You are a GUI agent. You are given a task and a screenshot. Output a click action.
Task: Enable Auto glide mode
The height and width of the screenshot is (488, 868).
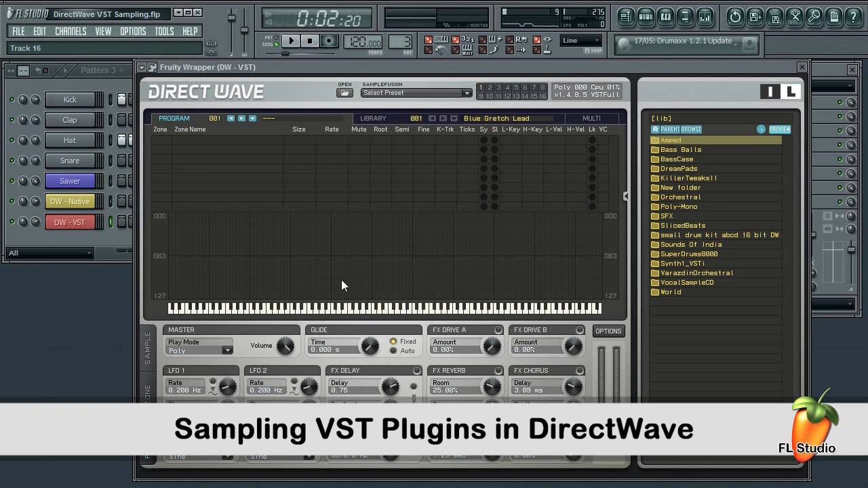393,351
